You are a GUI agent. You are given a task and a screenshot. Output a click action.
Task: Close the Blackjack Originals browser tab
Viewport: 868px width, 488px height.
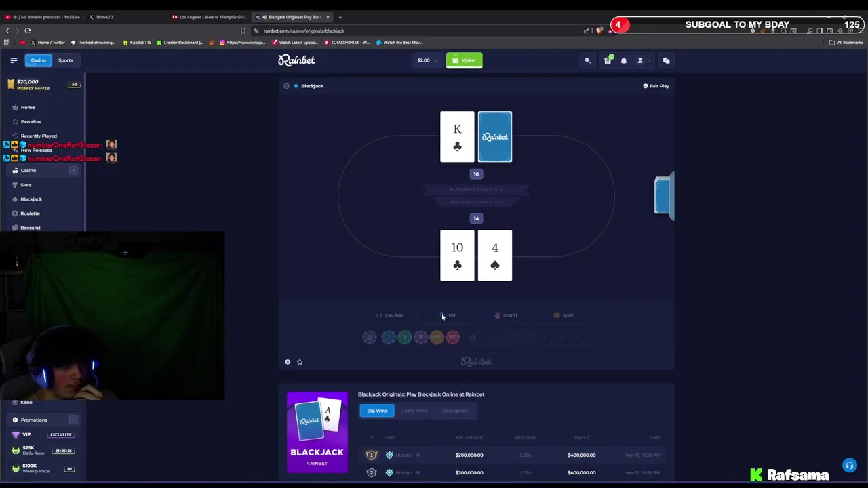[x=328, y=17]
